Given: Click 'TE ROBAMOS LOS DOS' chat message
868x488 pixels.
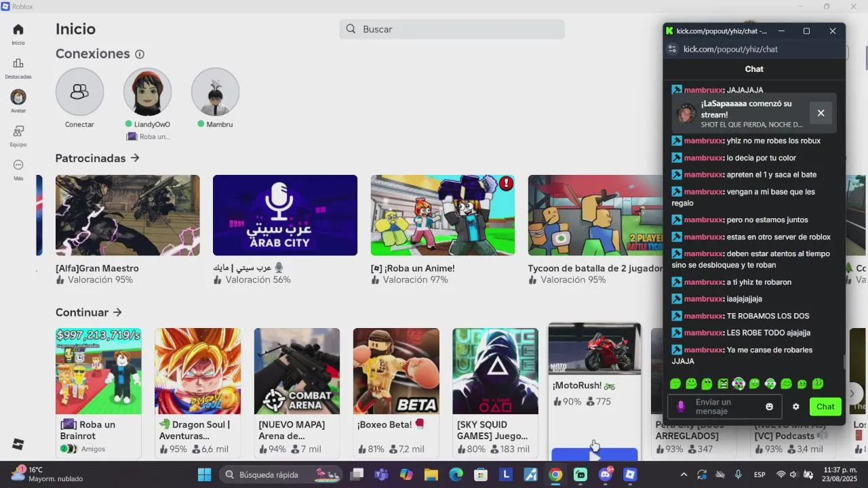Looking at the screenshot, I should point(768,316).
